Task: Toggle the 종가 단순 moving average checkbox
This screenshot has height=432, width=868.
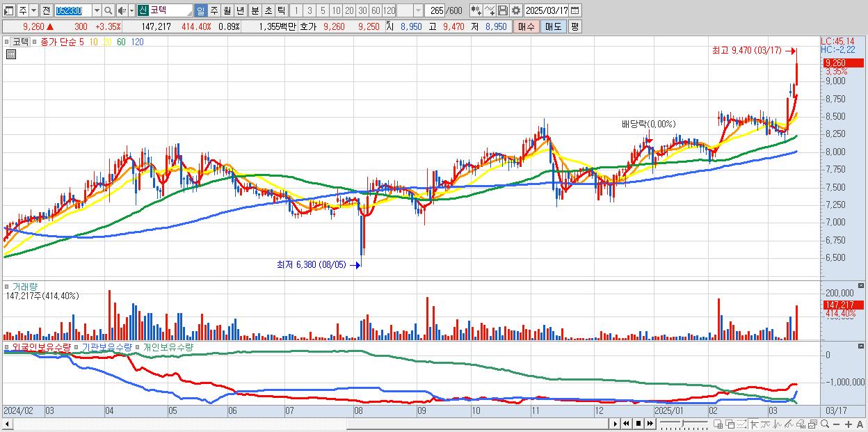Action: (x=36, y=42)
